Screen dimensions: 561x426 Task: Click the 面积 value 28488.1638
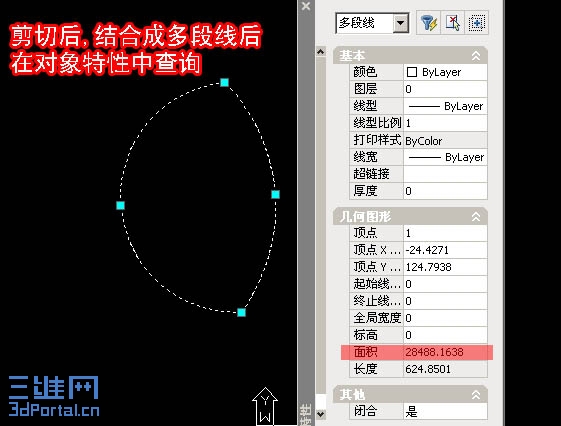445,352
